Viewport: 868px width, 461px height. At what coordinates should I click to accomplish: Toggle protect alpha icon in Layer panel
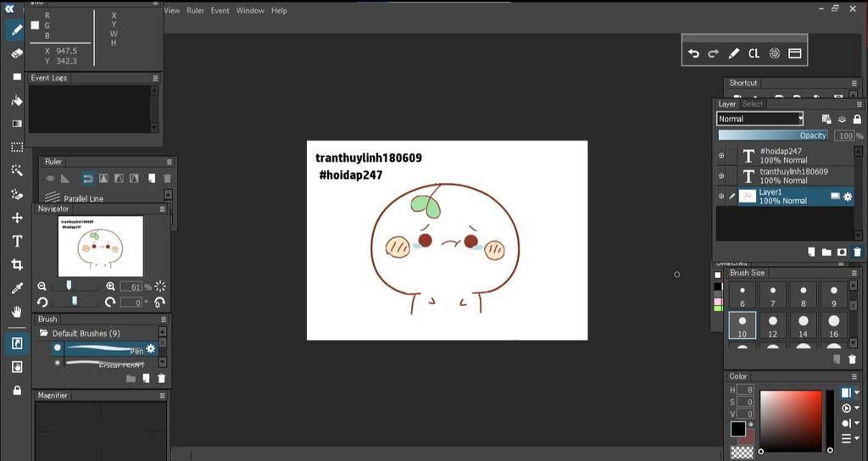(826, 119)
